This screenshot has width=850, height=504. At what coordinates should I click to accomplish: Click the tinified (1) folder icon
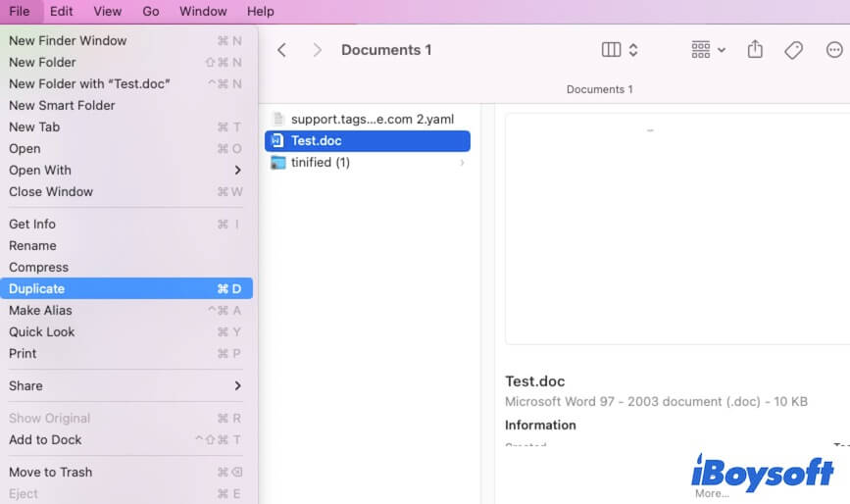coord(277,163)
